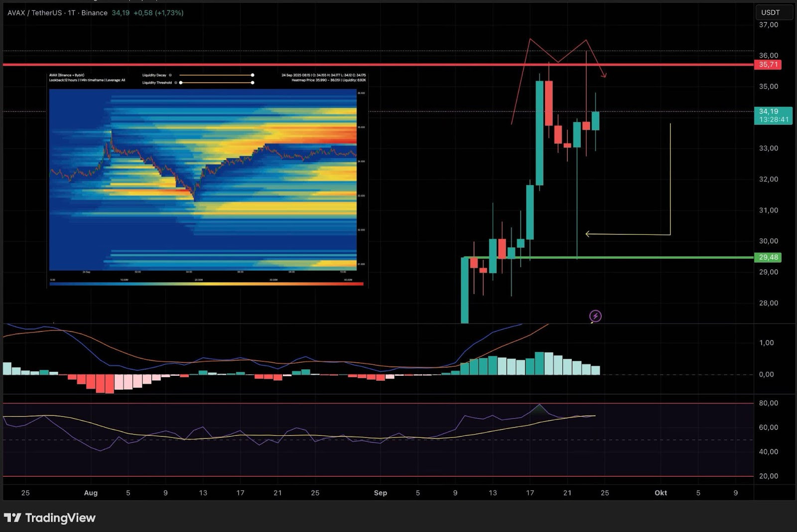
Task: Click the Liquidity Decay info icon
Action: pos(170,75)
